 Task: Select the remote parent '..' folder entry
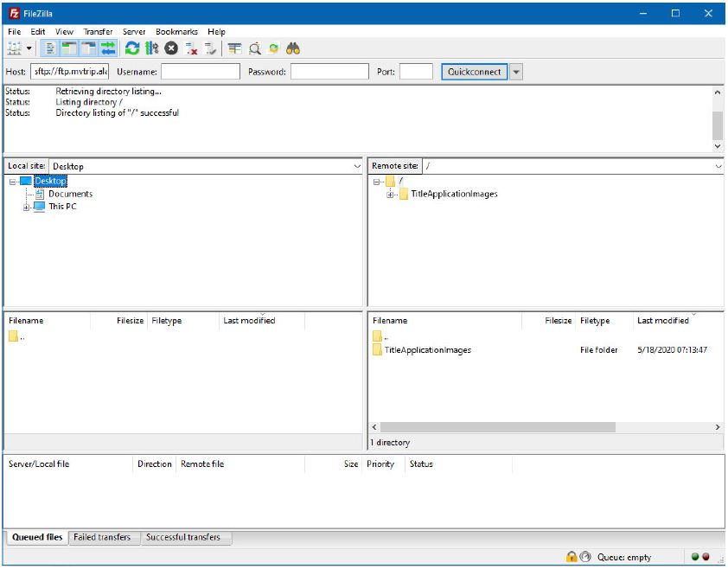[380, 336]
